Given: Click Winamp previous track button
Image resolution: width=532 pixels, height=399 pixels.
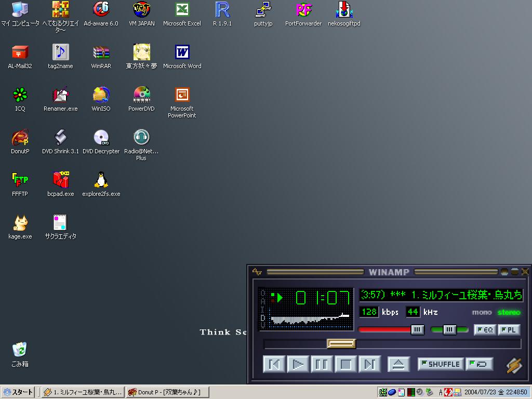Looking at the screenshot, I should click(x=274, y=364).
